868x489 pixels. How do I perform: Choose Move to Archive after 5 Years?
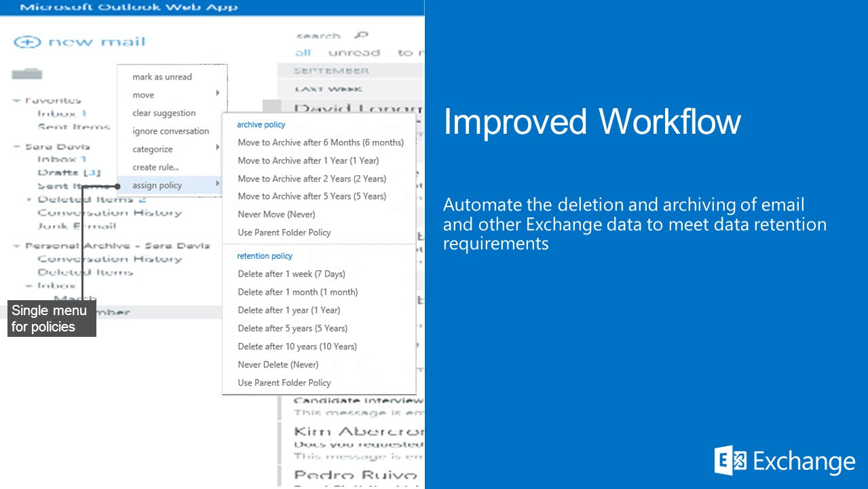tap(312, 196)
